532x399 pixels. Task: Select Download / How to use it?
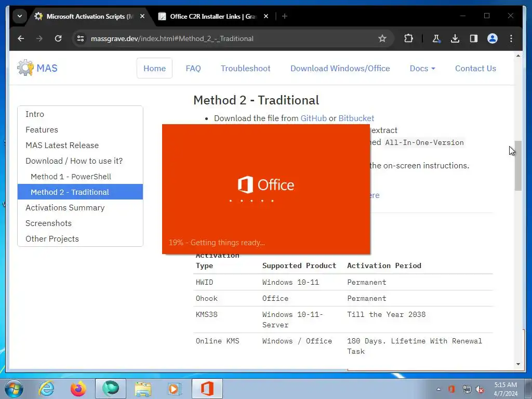click(80, 161)
